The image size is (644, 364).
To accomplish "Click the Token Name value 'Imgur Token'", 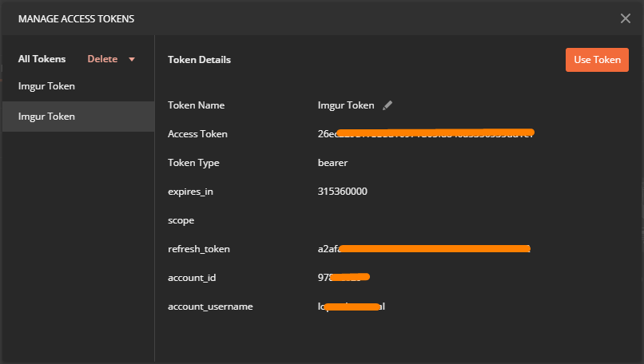I will (346, 105).
